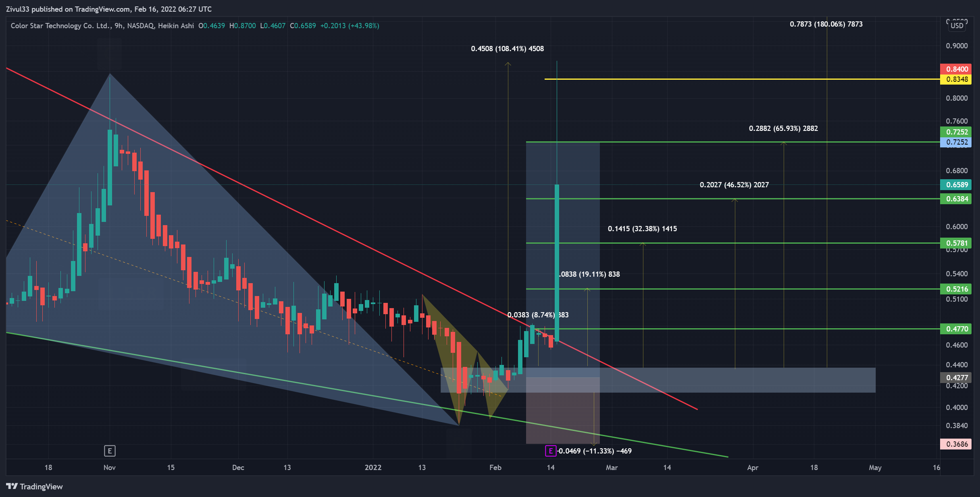Click the 0.0383 (8.74%) measurement label

(x=538, y=315)
